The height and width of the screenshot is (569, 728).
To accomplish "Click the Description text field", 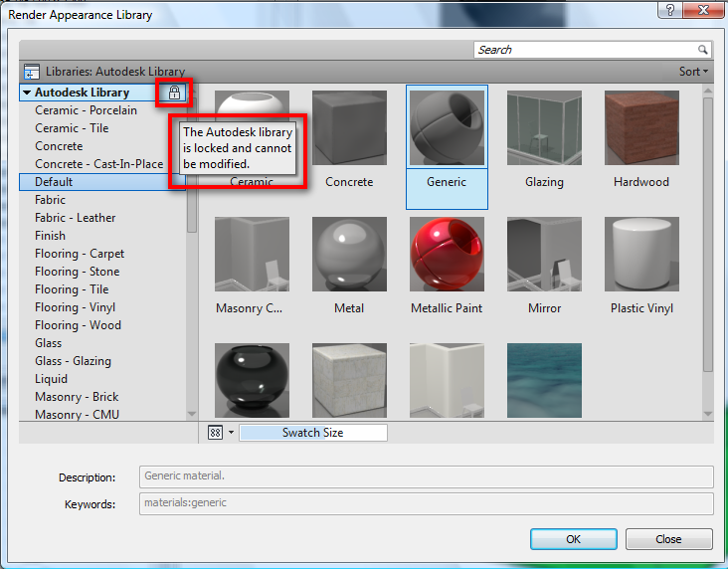I will (427, 476).
